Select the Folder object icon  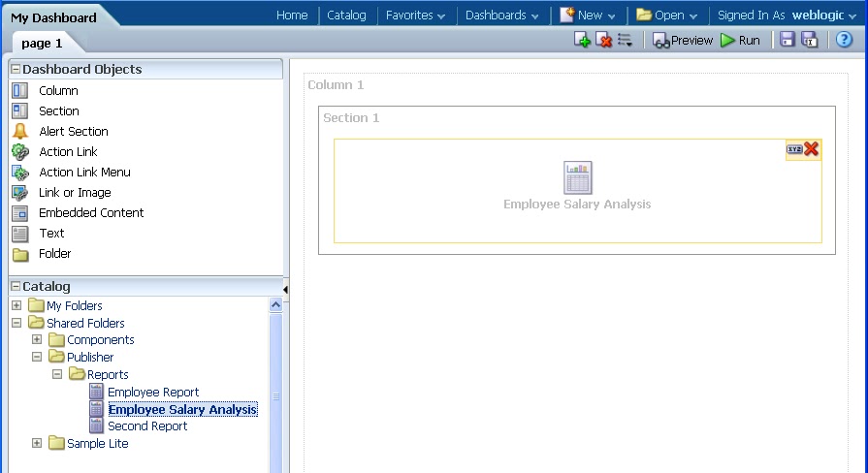(20, 255)
